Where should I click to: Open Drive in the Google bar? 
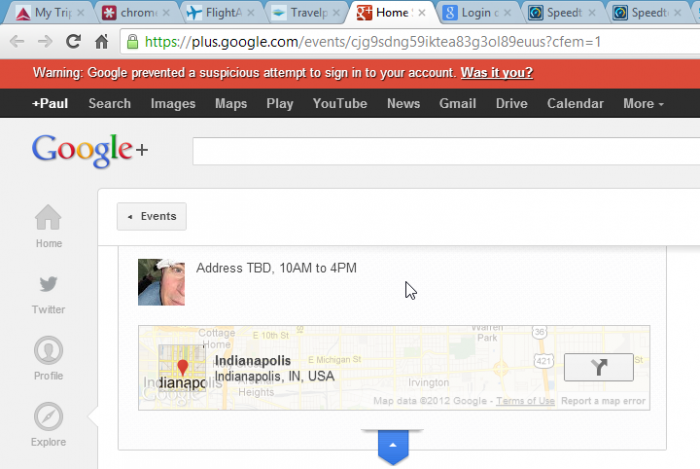point(512,104)
